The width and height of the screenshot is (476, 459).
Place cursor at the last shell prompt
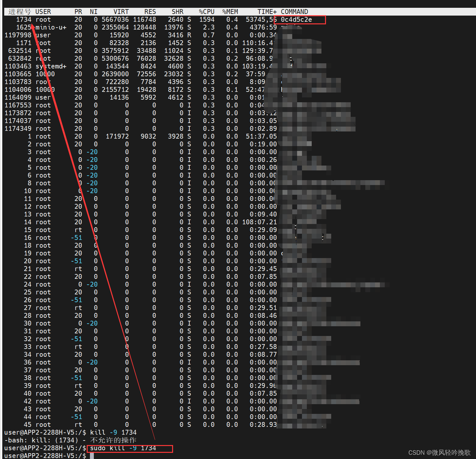(92, 456)
